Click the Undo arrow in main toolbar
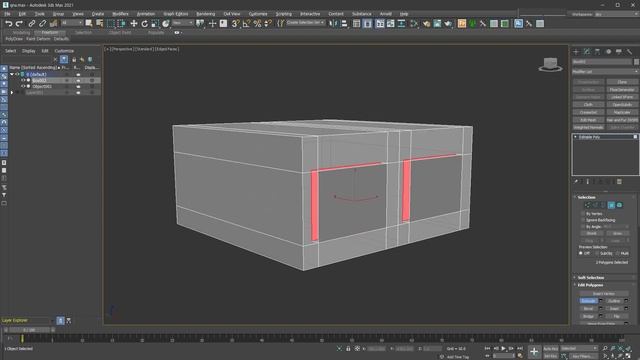This screenshot has height=360, width=640. click(8, 24)
